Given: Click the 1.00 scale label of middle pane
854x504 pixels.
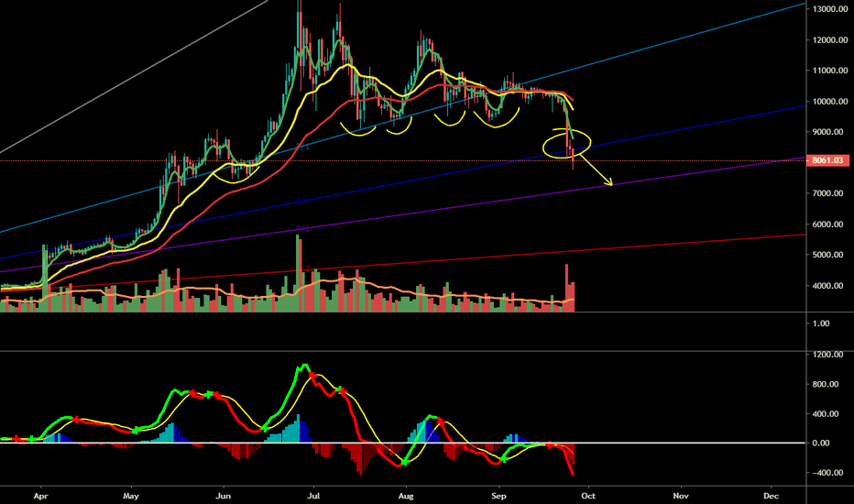Looking at the screenshot, I should point(821,323).
